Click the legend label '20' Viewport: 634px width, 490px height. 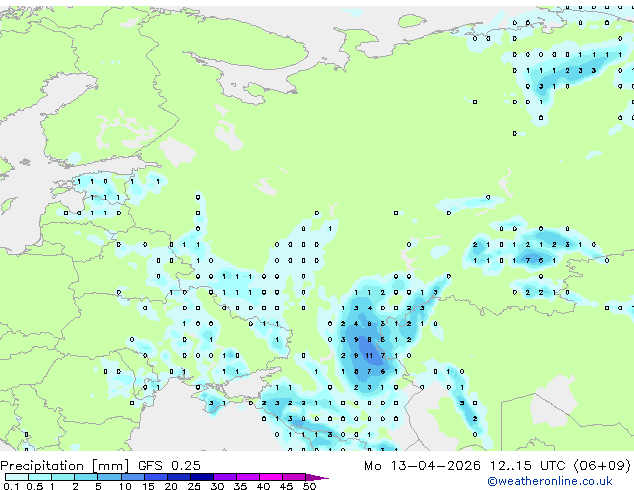(x=171, y=486)
